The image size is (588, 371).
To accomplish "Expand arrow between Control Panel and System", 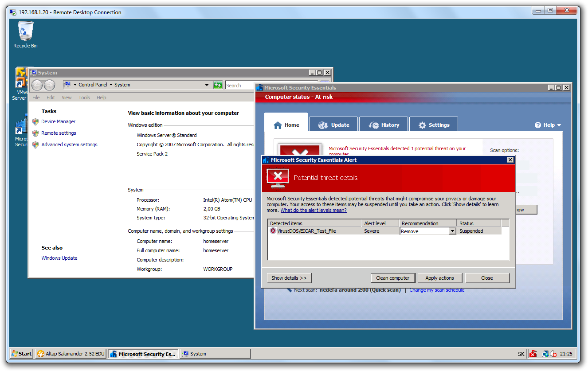I will 111,85.
